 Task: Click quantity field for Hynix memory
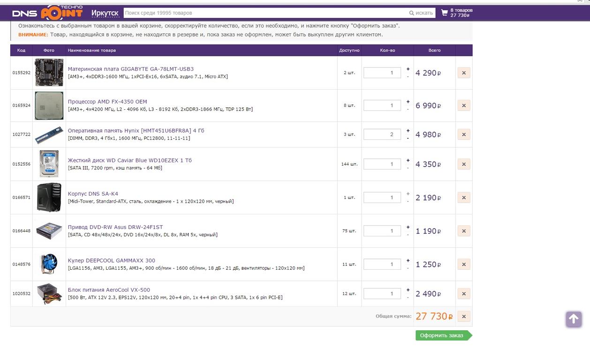pyautogui.click(x=382, y=135)
